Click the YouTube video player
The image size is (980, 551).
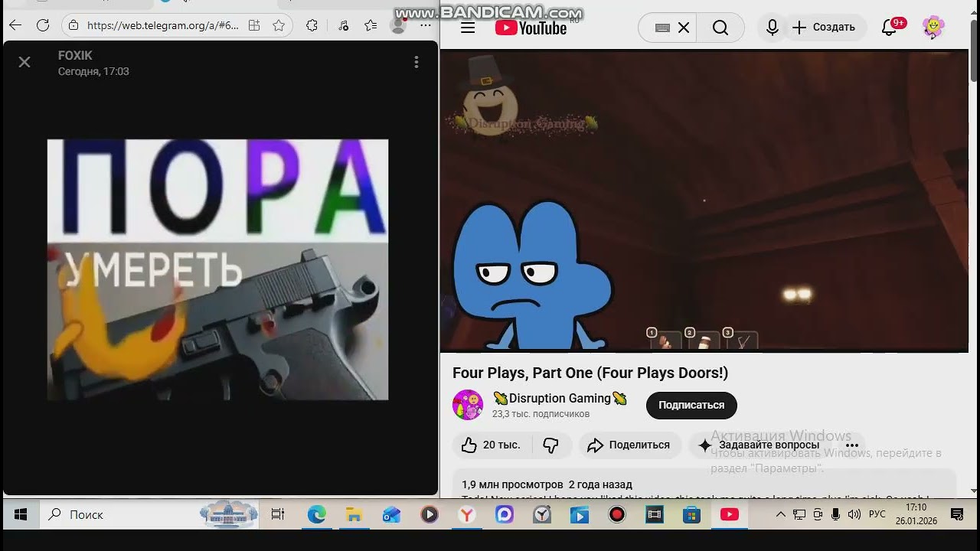[x=704, y=201]
